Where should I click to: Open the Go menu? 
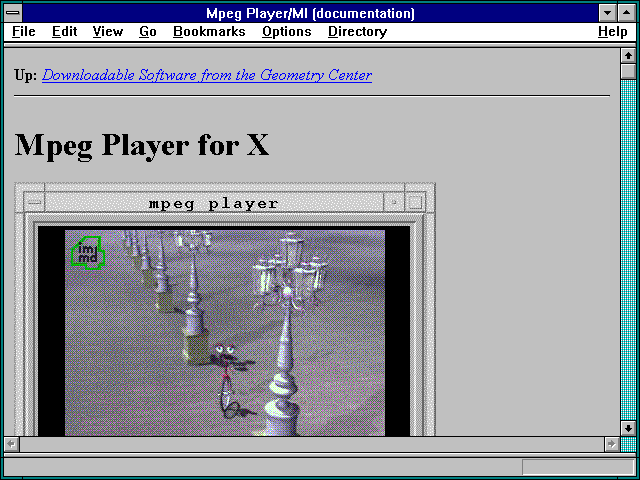(148, 32)
